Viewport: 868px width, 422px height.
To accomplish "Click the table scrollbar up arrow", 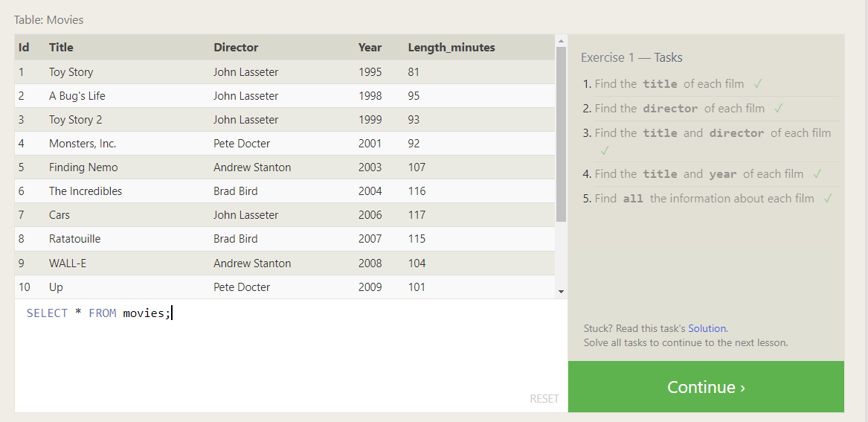I will pos(561,40).
